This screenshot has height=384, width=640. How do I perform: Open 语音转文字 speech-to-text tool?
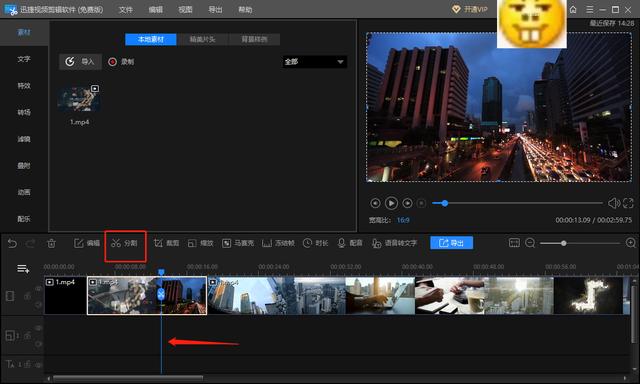coord(394,243)
